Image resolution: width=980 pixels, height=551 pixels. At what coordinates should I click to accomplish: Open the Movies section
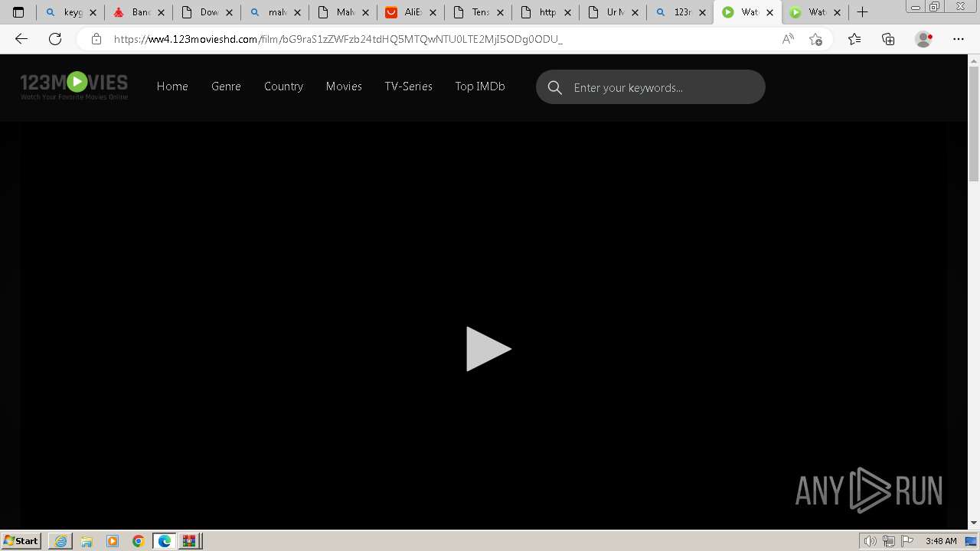pos(344,86)
